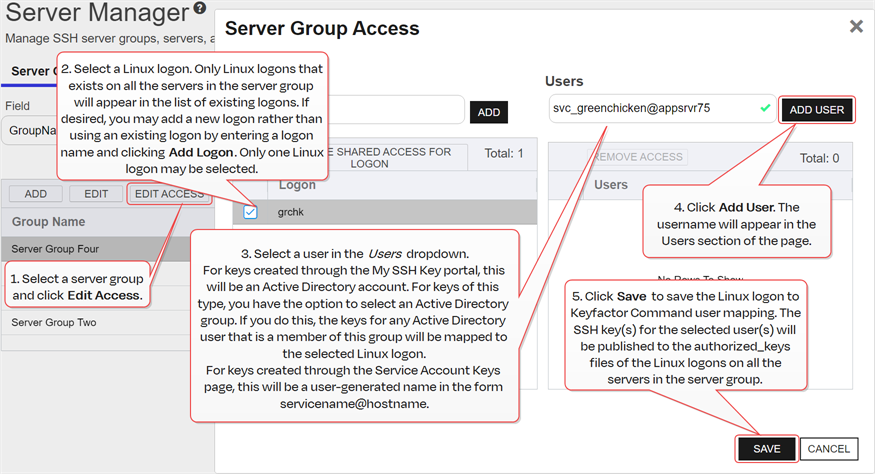The image size is (875, 474).
Task: Click EDIT in the server group toolbar
Action: pos(96,194)
